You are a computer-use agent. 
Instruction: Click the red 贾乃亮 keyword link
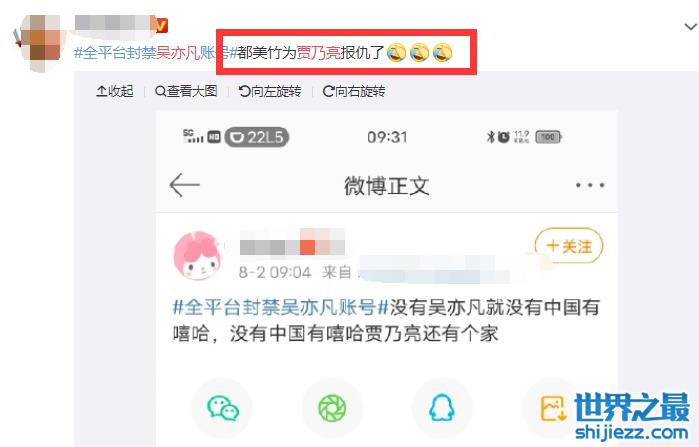click(x=318, y=53)
